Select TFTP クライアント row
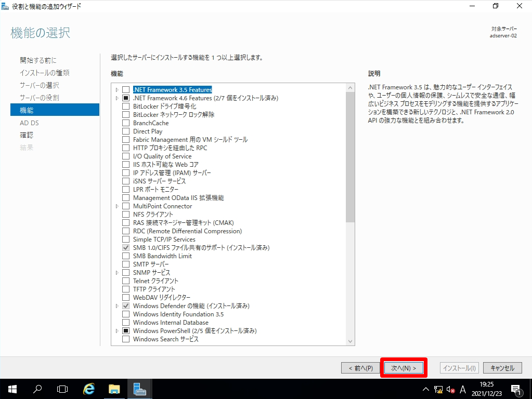This screenshot has height=399, width=532. (x=154, y=289)
